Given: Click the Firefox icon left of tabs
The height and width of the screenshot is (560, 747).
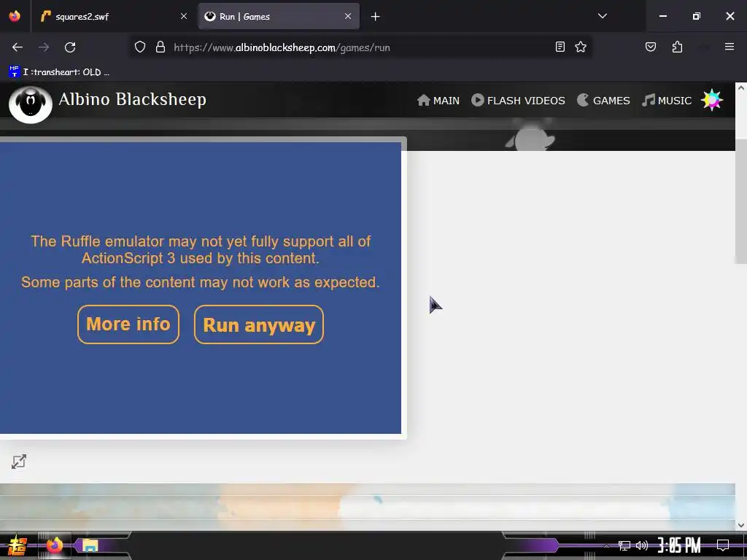Looking at the screenshot, I should (x=15, y=16).
